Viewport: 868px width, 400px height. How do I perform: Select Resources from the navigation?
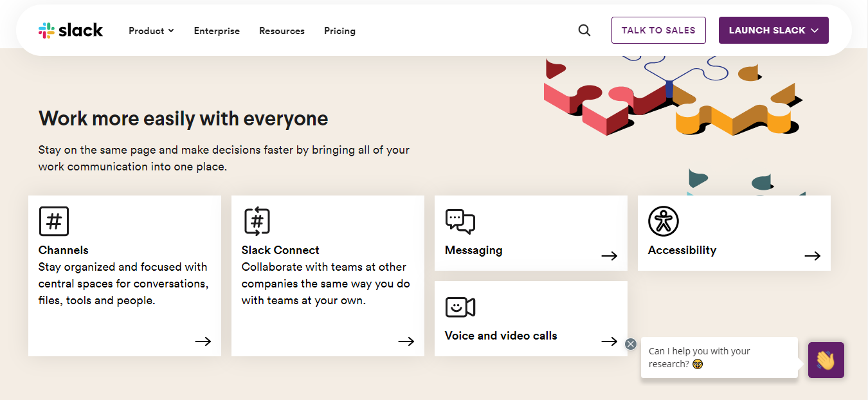[x=282, y=30]
